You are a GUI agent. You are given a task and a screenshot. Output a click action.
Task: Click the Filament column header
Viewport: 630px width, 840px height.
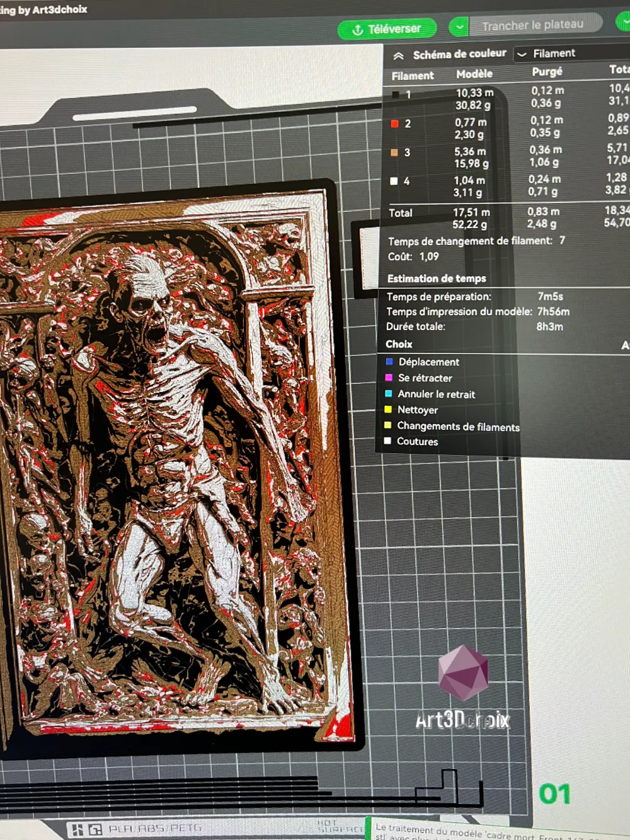pyautogui.click(x=413, y=76)
